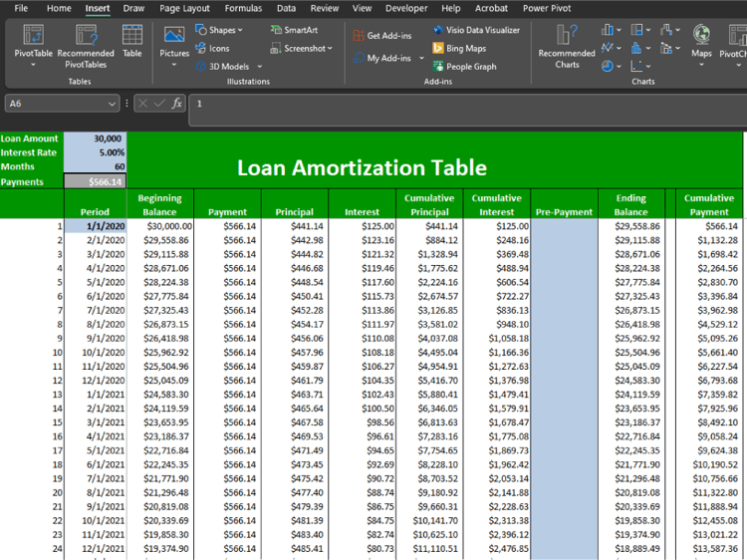Screen dimensions: 747x560
Task: Select the Interest Rate cell 5.00%
Action: tap(96, 152)
